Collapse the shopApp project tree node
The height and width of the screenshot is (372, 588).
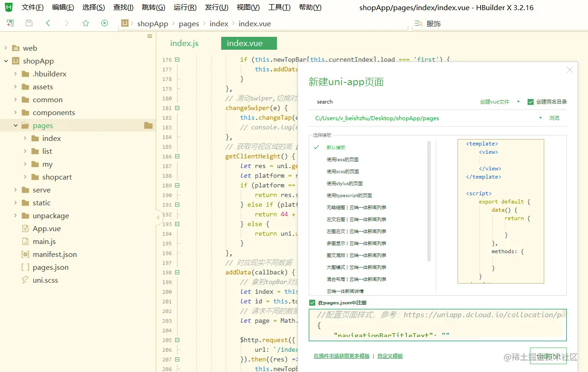pos(6,61)
